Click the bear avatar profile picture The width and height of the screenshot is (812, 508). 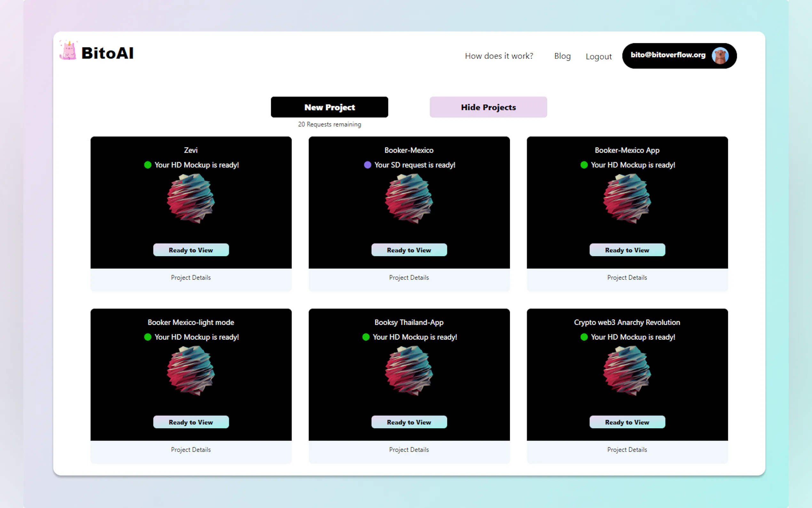(720, 56)
